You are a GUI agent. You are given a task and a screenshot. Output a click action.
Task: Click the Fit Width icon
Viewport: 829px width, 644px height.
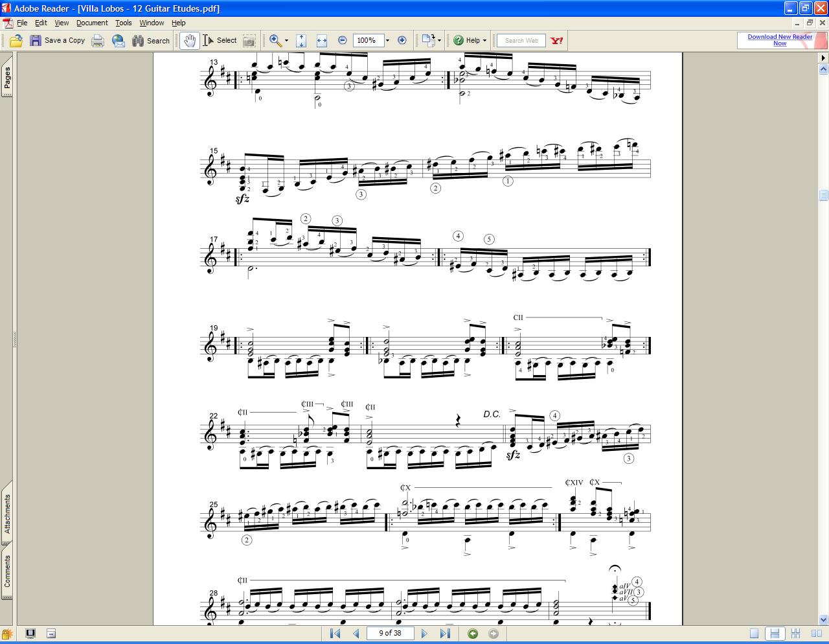[x=322, y=40]
